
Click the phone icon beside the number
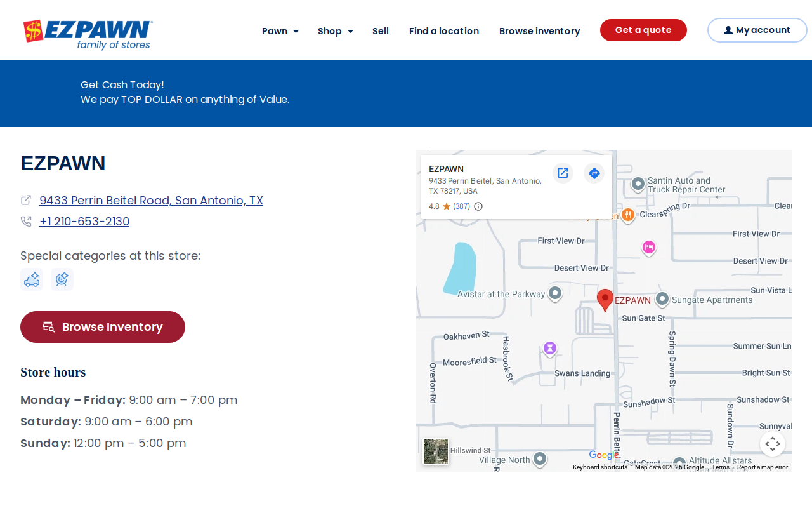pos(26,222)
